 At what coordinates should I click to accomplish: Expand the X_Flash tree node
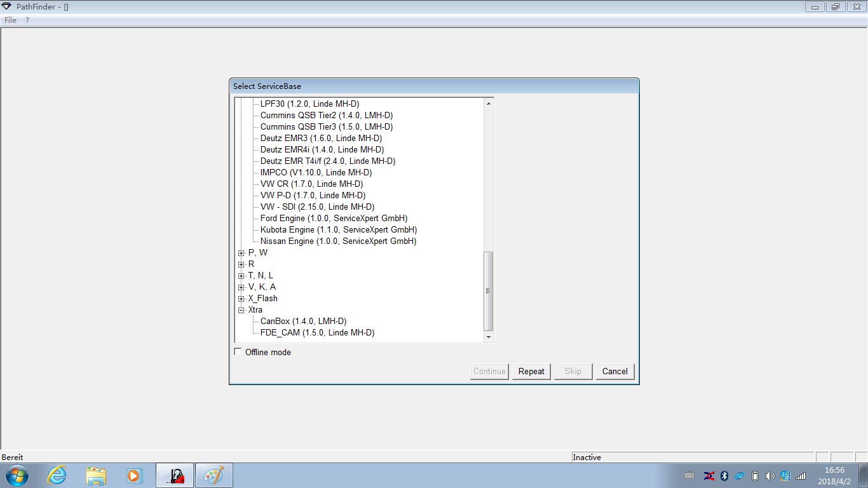[241, 299]
